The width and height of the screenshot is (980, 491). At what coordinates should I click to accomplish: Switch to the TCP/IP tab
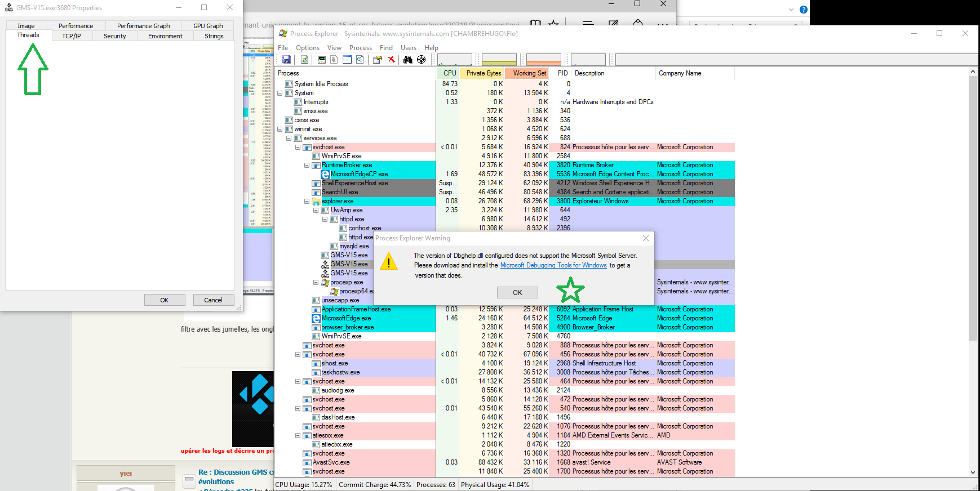click(x=72, y=36)
